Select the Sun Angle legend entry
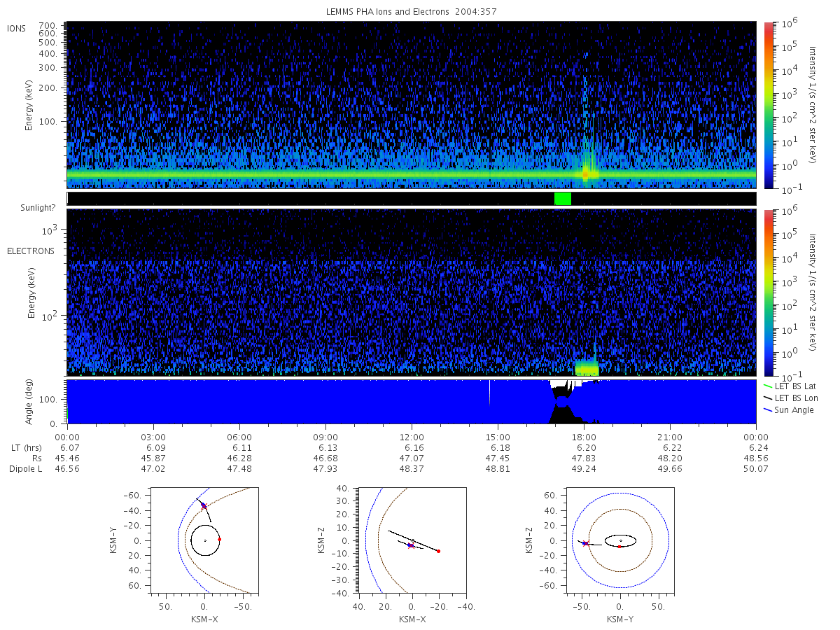The width and height of the screenshot is (840, 630). [x=789, y=409]
